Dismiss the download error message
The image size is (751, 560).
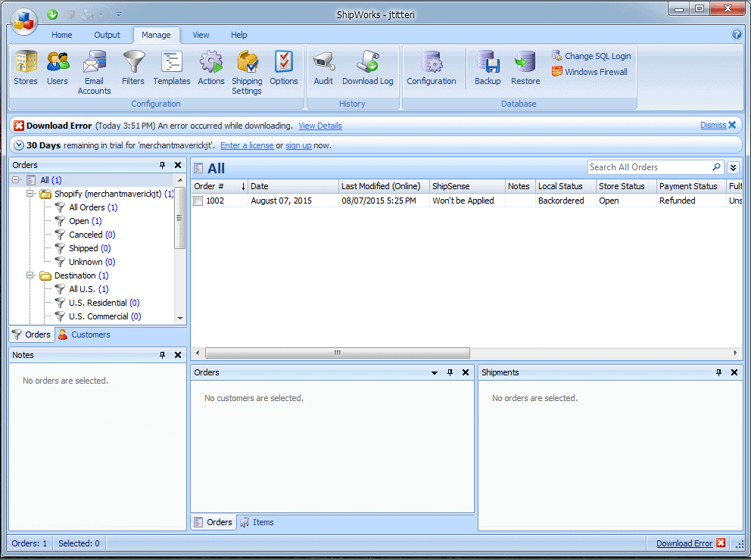point(718,125)
